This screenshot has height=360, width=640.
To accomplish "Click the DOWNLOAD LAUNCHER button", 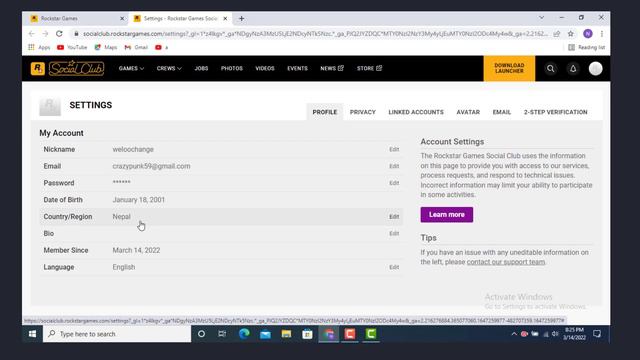I will [509, 68].
